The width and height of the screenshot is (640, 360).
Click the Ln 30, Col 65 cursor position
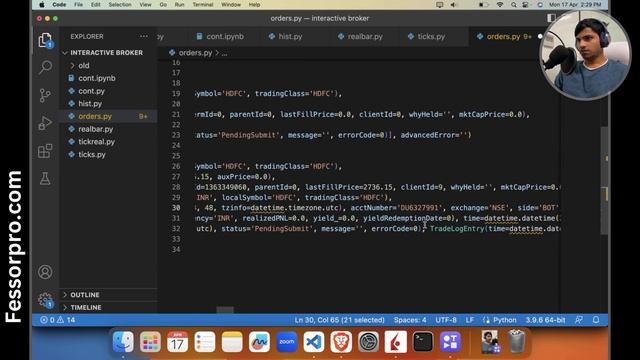tap(340, 320)
